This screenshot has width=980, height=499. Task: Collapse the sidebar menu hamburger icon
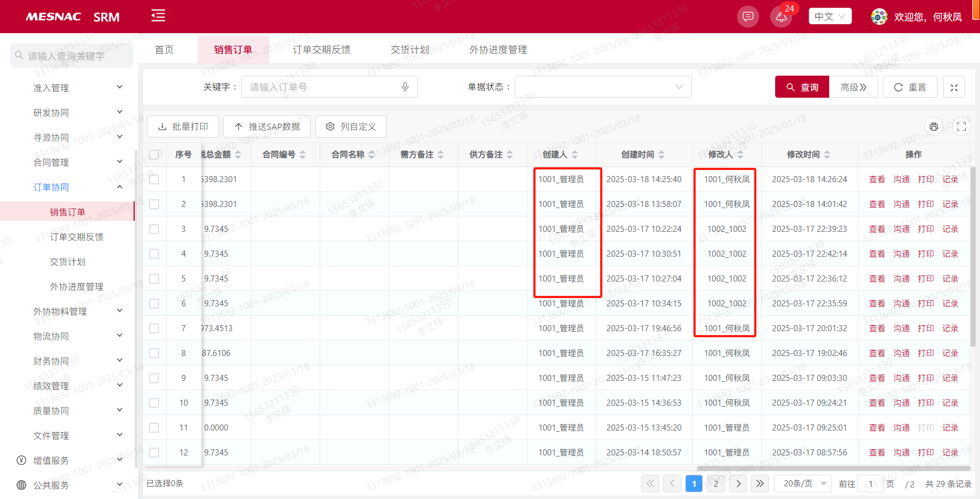point(158,15)
